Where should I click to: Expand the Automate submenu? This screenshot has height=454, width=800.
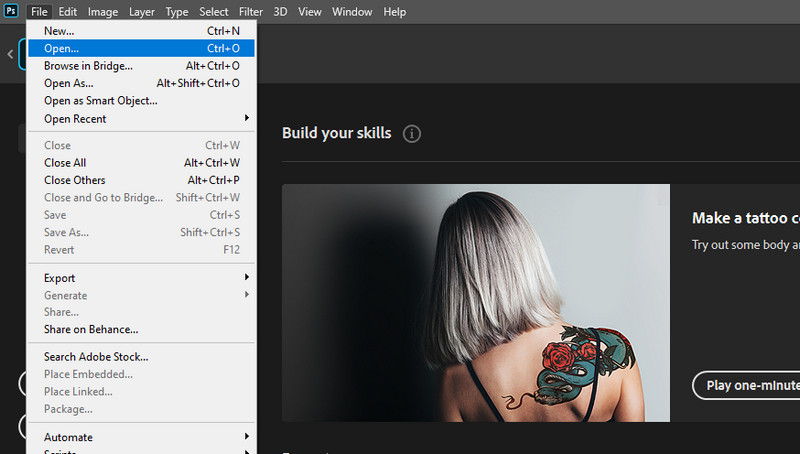tap(140, 437)
